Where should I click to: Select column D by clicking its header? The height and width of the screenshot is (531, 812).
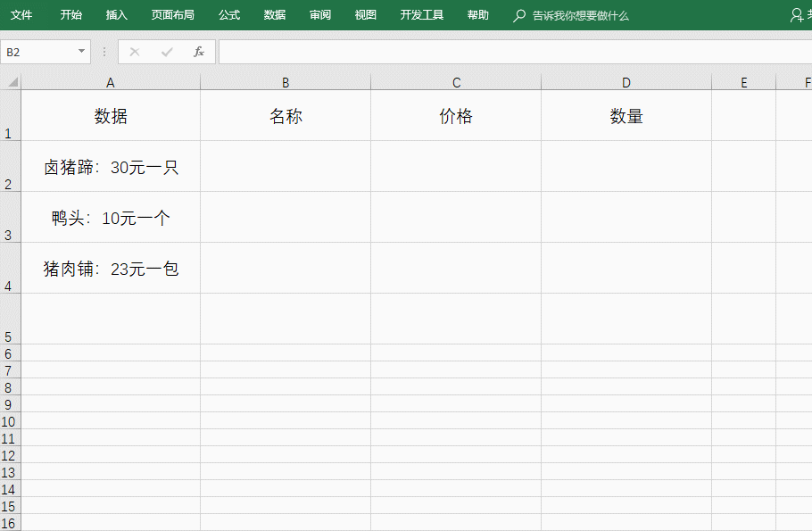pyautogui.click(x=626, y=80)
